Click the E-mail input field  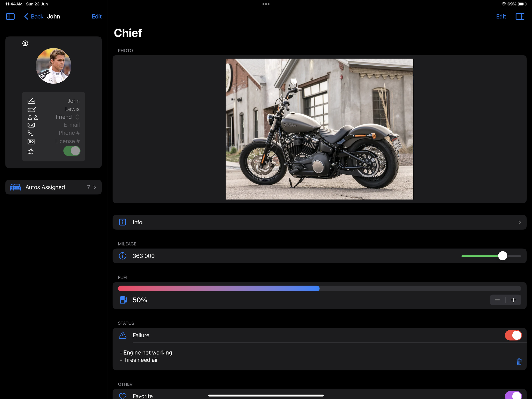coord(71,125)
